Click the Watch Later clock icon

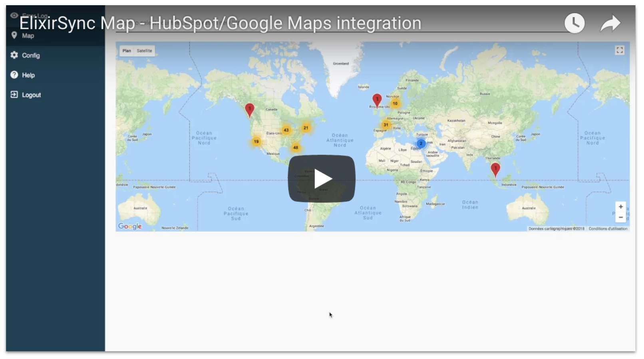(574, 23)
